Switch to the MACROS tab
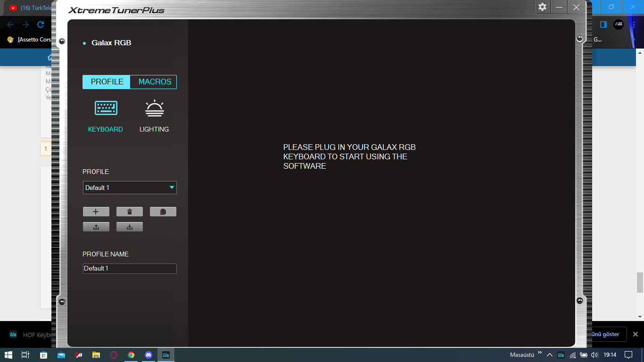The image size is (644, 362). [x=154, y=82]
